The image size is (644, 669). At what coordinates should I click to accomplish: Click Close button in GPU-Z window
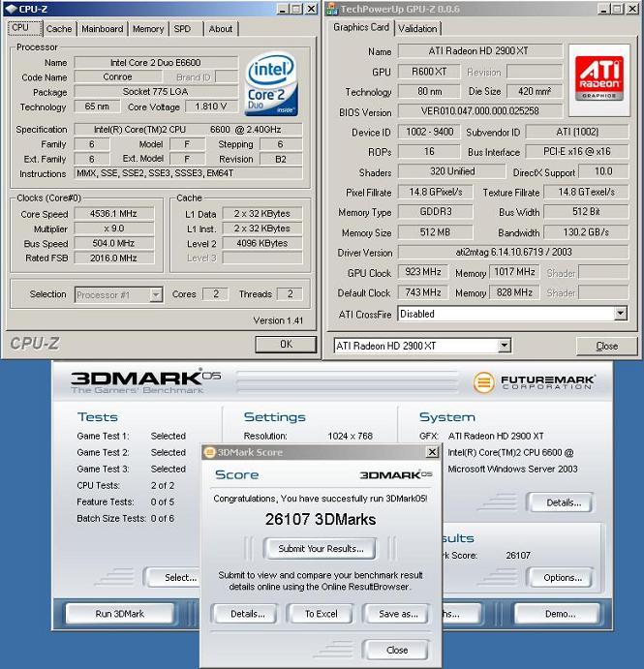click(606, 346)
